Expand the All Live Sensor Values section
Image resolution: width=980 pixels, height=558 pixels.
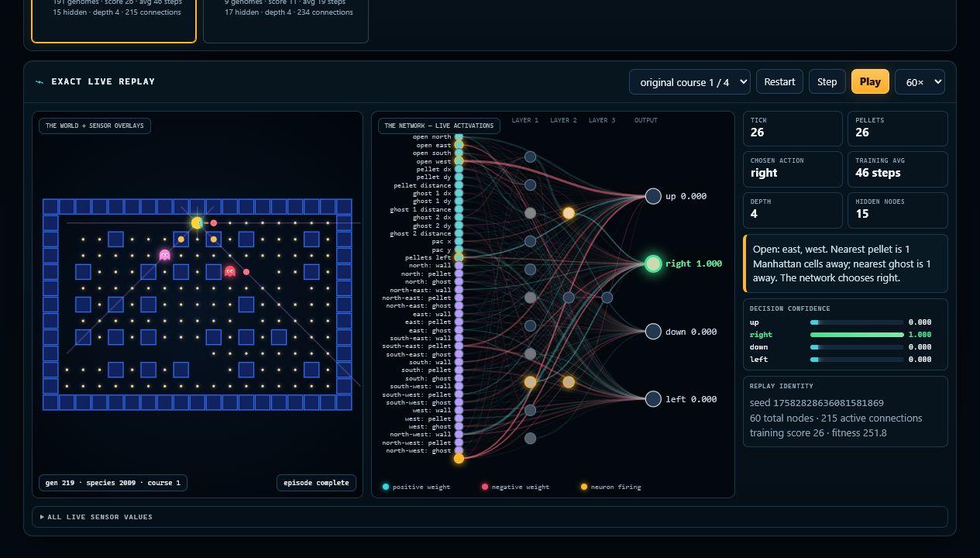pos(490,517)
